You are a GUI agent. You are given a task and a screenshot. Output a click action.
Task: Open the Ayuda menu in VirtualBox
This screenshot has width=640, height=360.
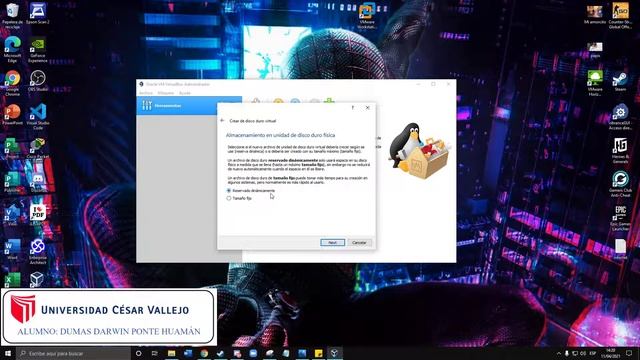[x=185, y=93]
